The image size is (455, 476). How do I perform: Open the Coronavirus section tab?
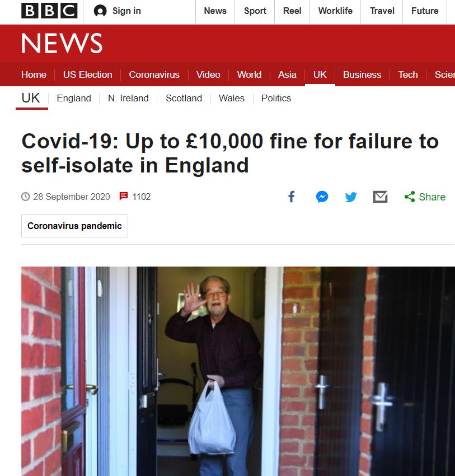pyautogui.click(x=154, y=74)
